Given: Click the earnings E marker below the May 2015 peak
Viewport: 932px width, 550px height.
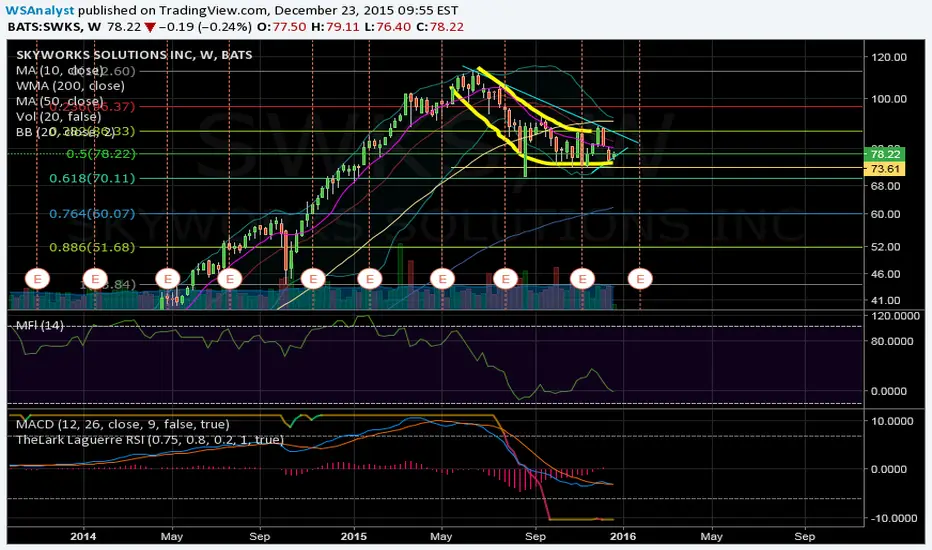Looking at the screenshot, I should point(442,278).
